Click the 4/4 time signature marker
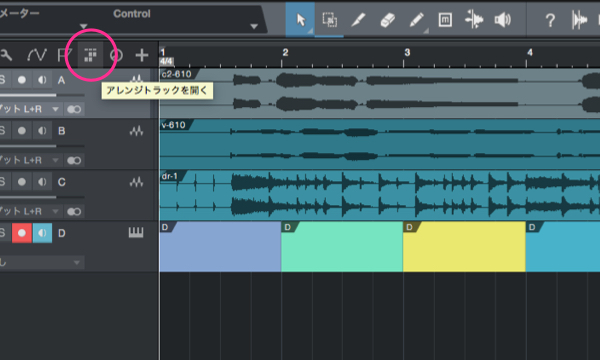The height and width of the screenshot is (360, 600). (166, 61)
